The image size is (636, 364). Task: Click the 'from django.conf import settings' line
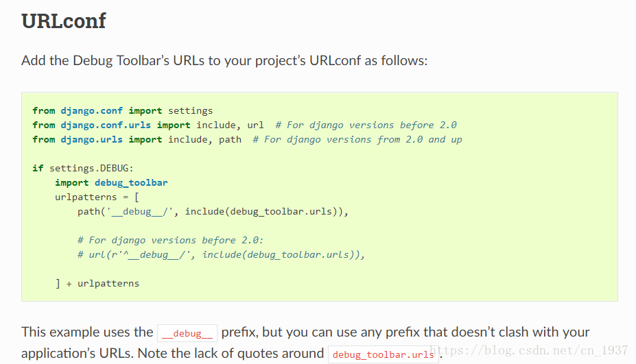(x=122, y=110)
